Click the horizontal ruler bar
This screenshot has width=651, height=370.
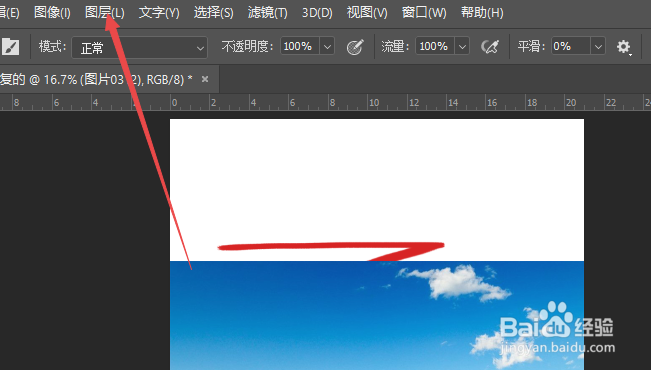(326, 102)
